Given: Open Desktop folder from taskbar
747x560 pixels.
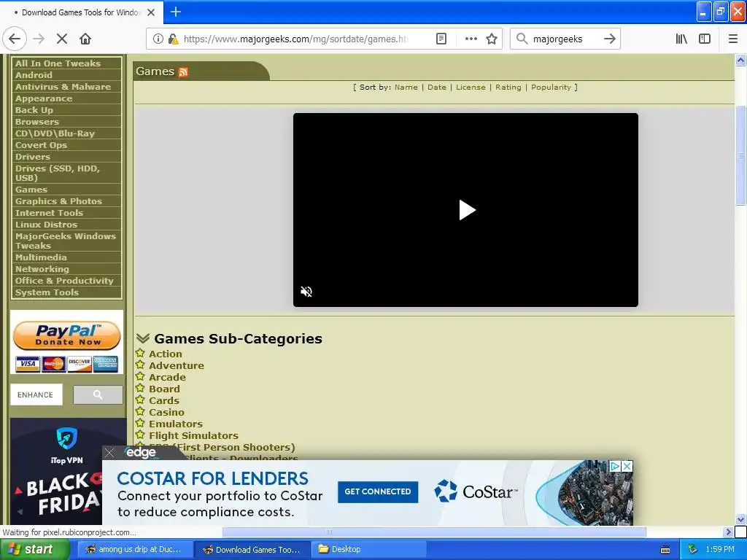Looking at the screenshot, I should 368,550.
